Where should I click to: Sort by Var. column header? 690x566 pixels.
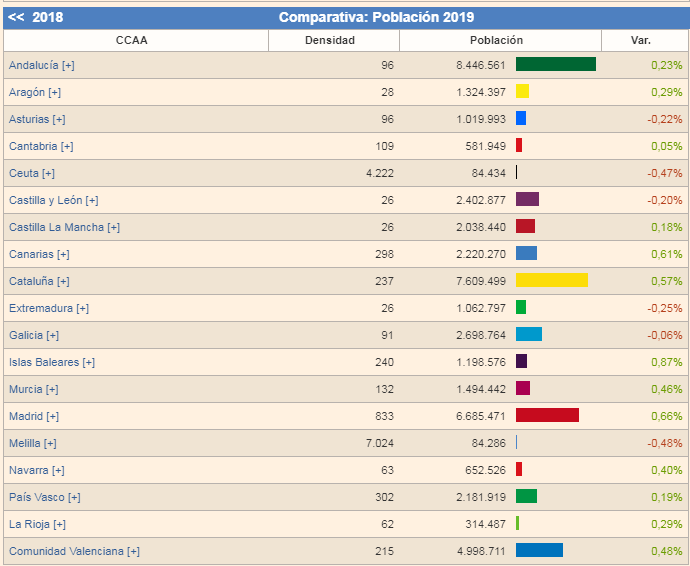pos(641,41)
